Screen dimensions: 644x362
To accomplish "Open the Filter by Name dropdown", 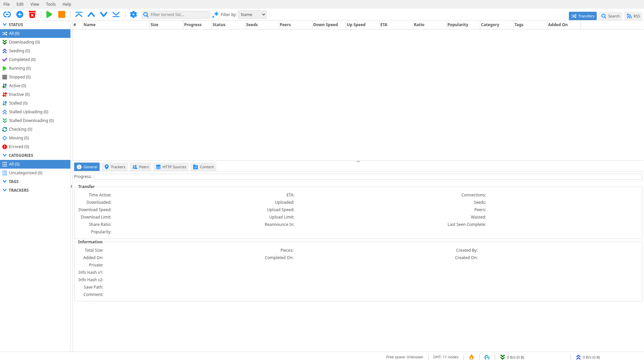I will pyautogui.click(x=252, y=14).
